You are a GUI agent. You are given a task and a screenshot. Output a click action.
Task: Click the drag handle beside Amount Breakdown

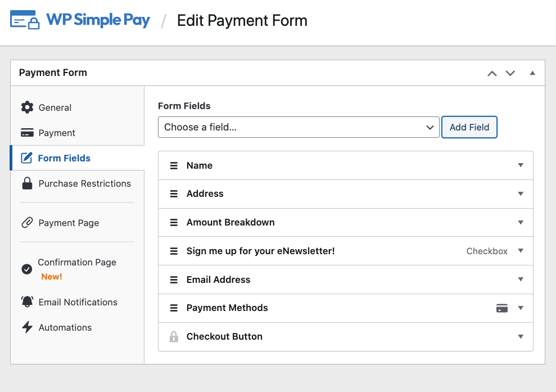point(174,222)
